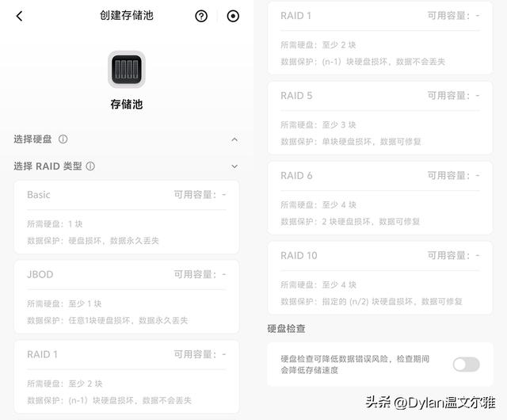This screenshot has width=507, height=420.
Task: Show info for 选择 RAID 类型
Action: tap(90, 166)
